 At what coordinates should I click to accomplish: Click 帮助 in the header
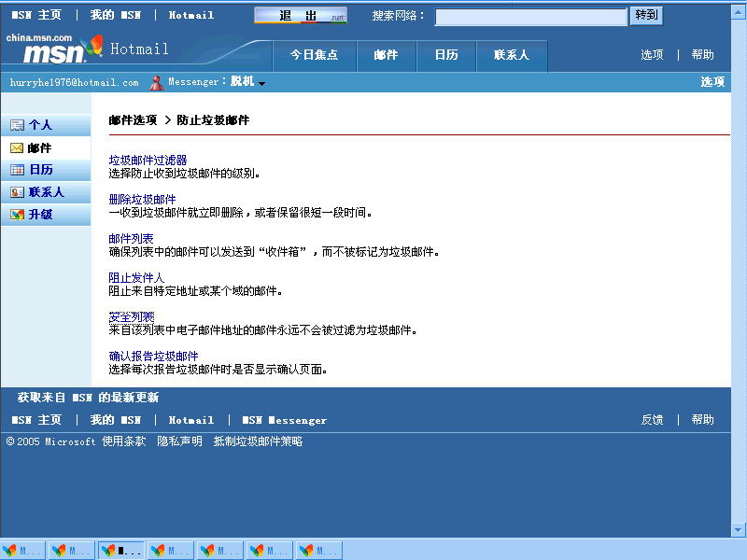703,55
